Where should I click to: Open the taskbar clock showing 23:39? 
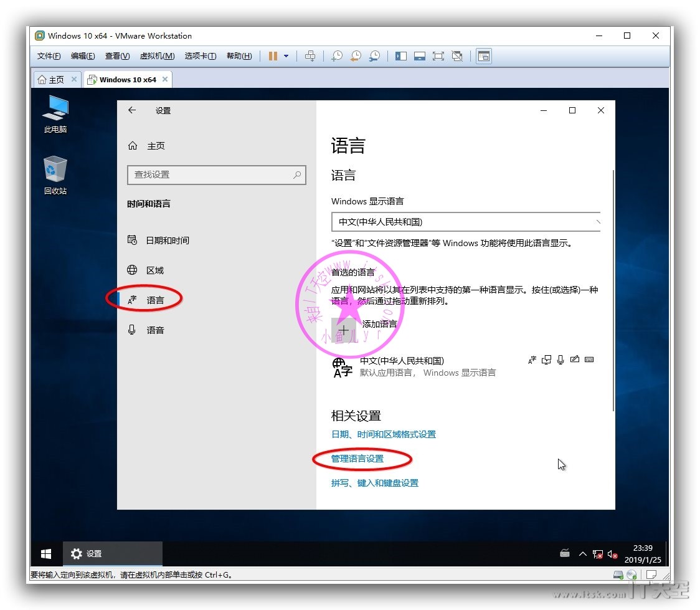click(643, 554)
